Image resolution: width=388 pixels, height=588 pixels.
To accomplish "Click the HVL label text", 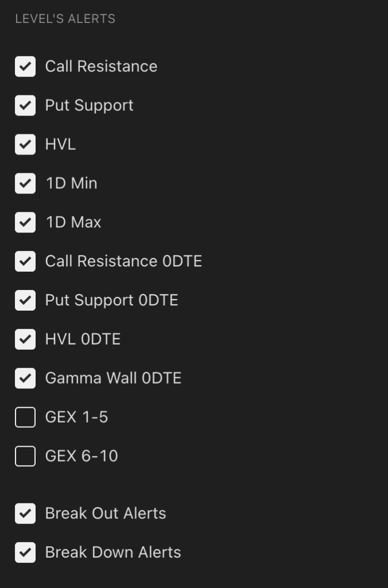I will 60,144.
